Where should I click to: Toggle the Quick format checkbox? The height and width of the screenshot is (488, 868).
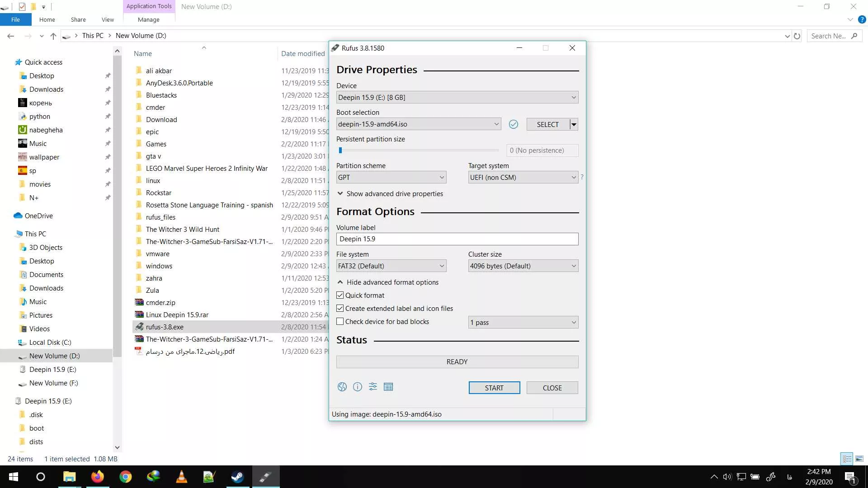tap(340, 295)
